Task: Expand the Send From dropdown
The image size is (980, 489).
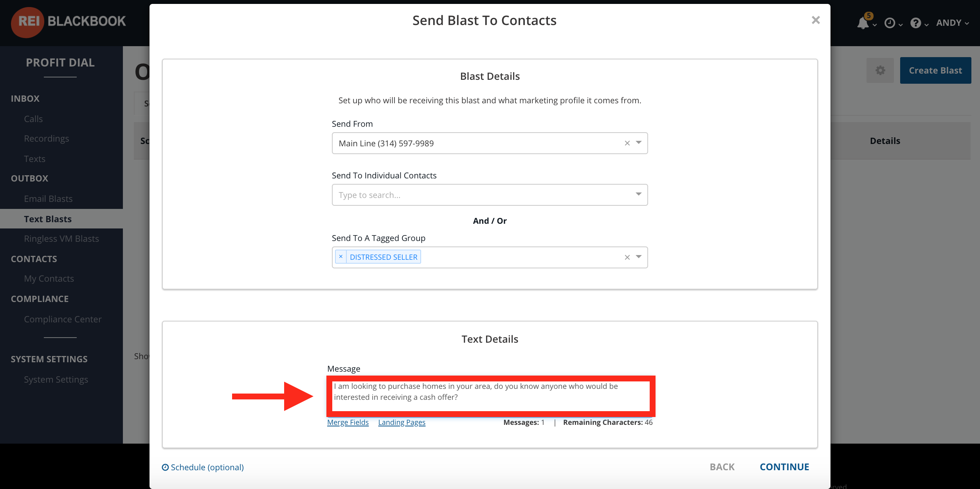Action: click(x=639, y=143)
